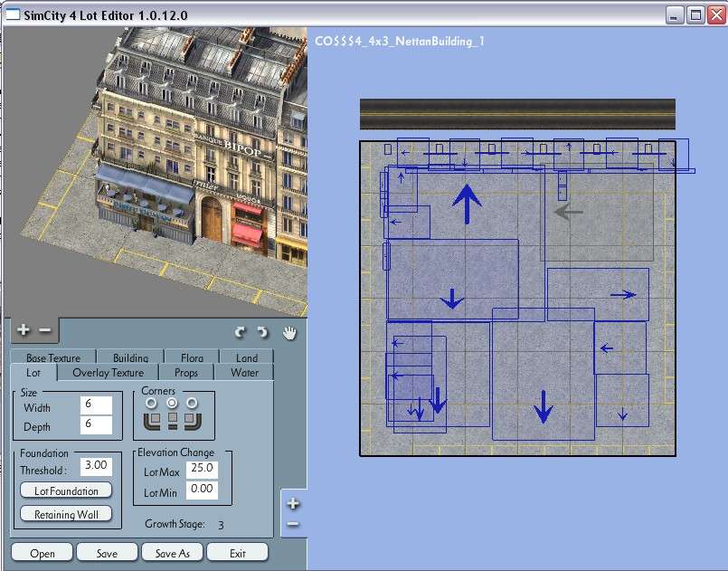The height and width of the screenshot is (571, 728).
Task: Minimize the Lot Editor window
Action: 674,15
